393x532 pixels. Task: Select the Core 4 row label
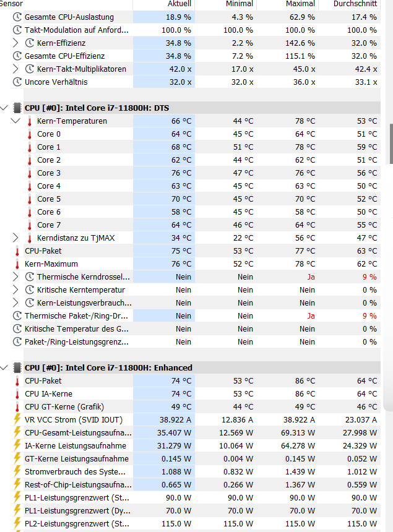(49, 186)
